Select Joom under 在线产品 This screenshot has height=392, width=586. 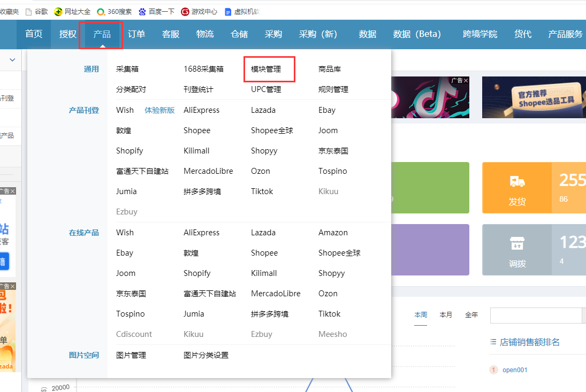point(126,273)
